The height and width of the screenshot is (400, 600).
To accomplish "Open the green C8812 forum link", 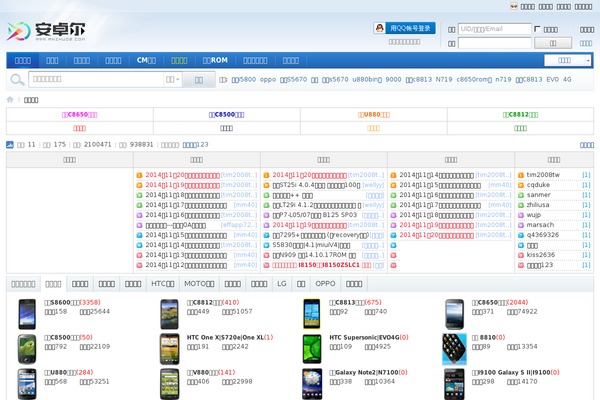I will 520,114.
